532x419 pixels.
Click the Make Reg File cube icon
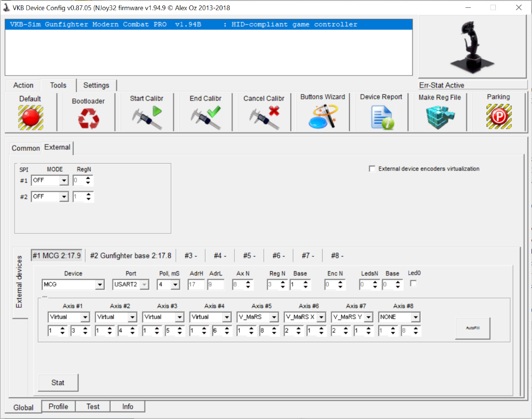(440, 117)
